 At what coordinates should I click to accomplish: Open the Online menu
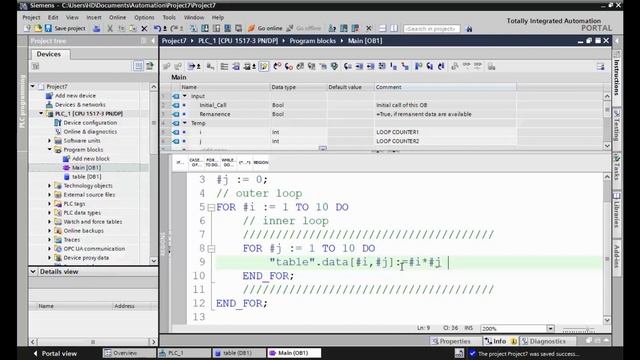pos(118,18)
